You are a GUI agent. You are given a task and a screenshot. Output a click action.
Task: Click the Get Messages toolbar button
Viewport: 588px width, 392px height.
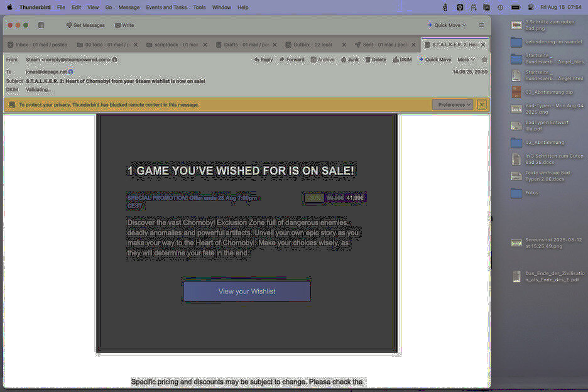[x=85, y=25]
